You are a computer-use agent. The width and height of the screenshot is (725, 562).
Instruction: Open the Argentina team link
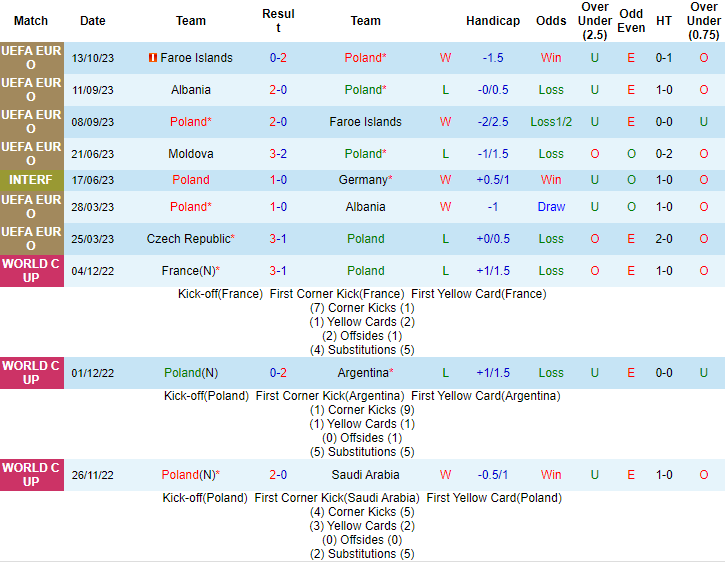pyautogui.click(x=363, y=373)
